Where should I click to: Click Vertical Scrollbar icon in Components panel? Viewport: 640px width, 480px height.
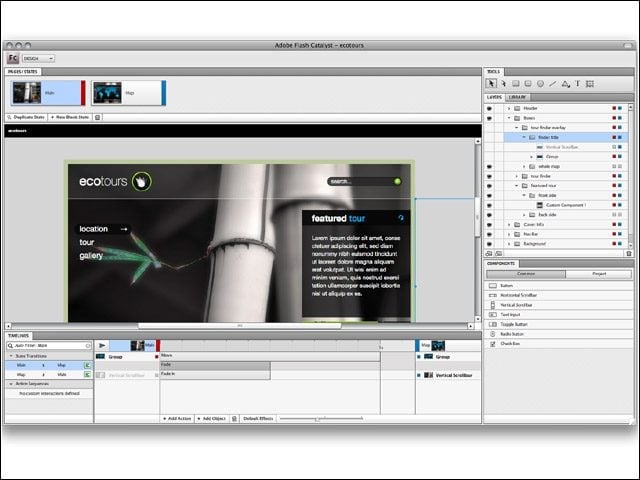tap(493, 305)
